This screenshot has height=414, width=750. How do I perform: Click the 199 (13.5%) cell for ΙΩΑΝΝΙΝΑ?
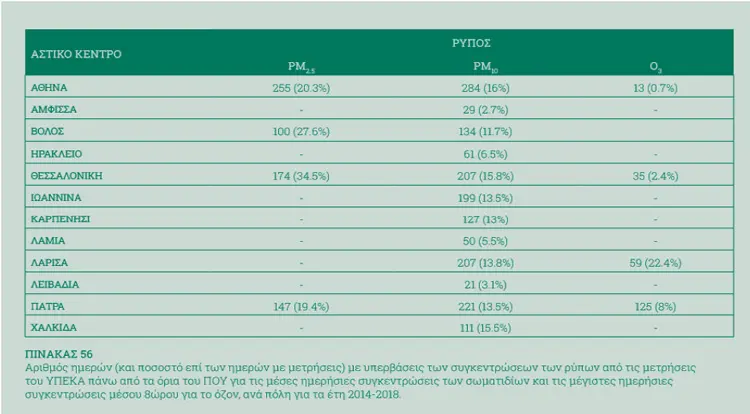[x=485, y=198]
